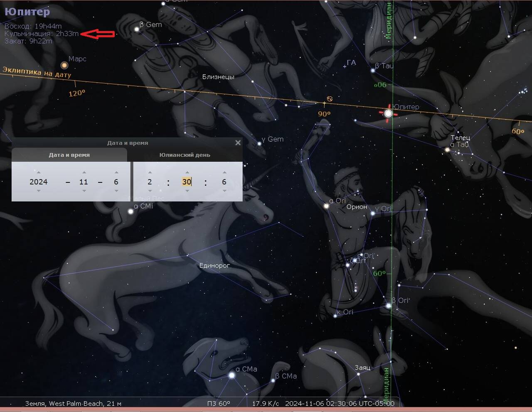Close the Date and time dialog
This screenshot has width=532, height=412.
click(x=238, y=143)
